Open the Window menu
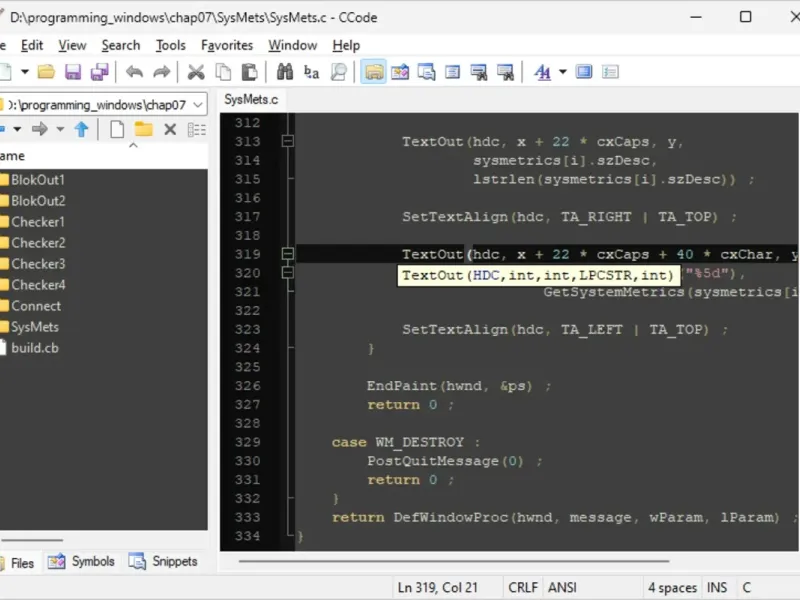 [x=293, y=45]
